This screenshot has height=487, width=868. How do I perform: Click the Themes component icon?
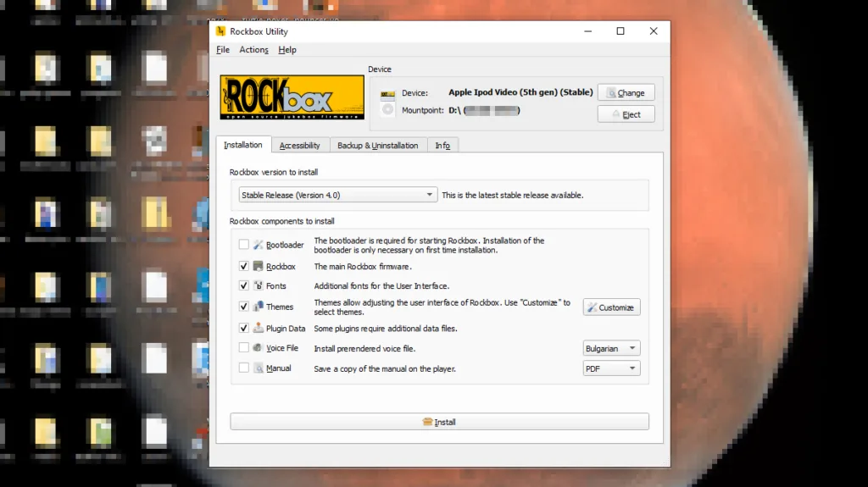click(258, 306)
